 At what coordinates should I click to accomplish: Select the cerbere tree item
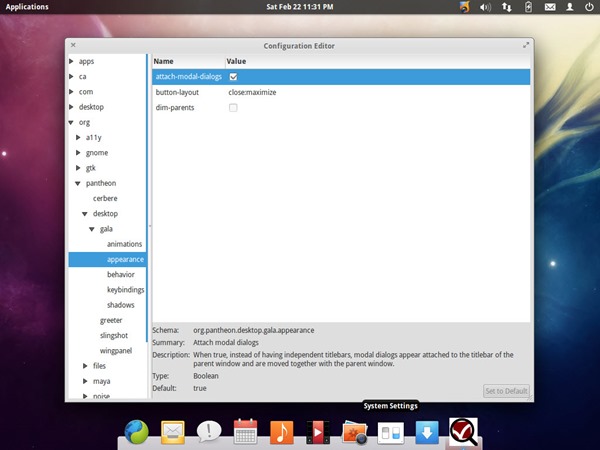pos(105,199)
